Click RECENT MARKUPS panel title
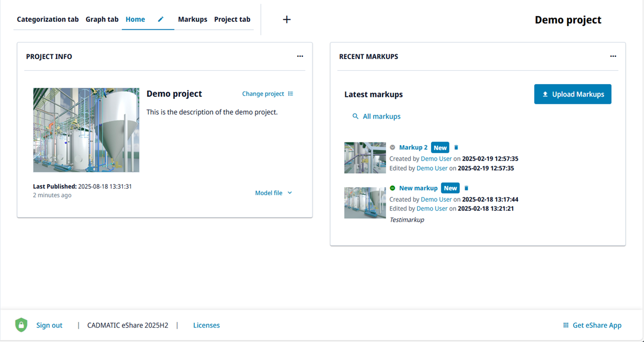 tap(369, 56)
